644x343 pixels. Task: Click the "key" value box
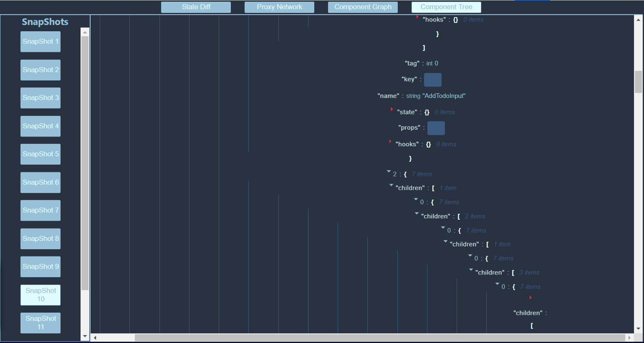coord(433,80)
